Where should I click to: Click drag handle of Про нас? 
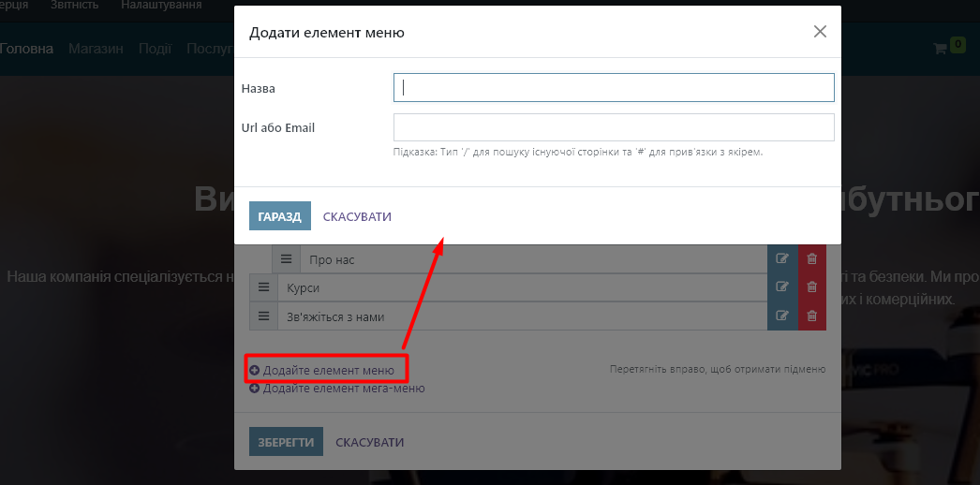click(x=286, y=259)
